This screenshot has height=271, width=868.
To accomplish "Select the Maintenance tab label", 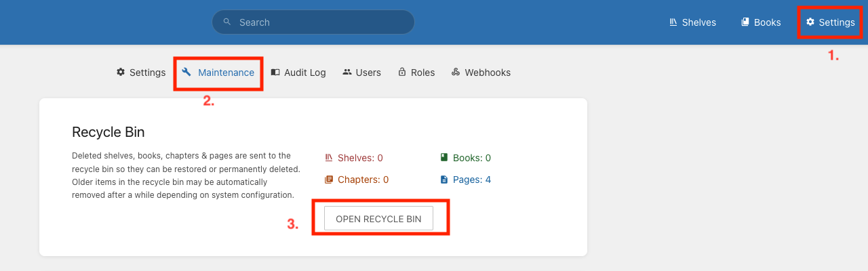I will pyautogui.click(x=226, y=72).
